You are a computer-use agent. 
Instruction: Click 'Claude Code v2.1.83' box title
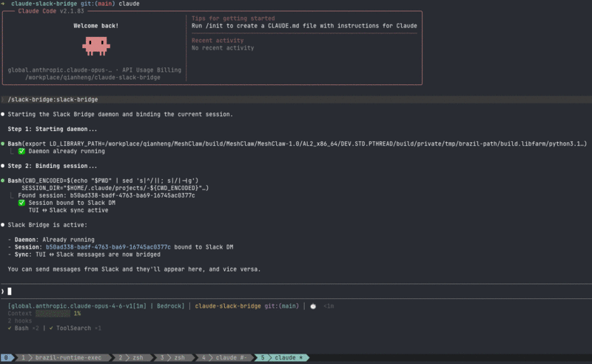(x=51, y=11)
